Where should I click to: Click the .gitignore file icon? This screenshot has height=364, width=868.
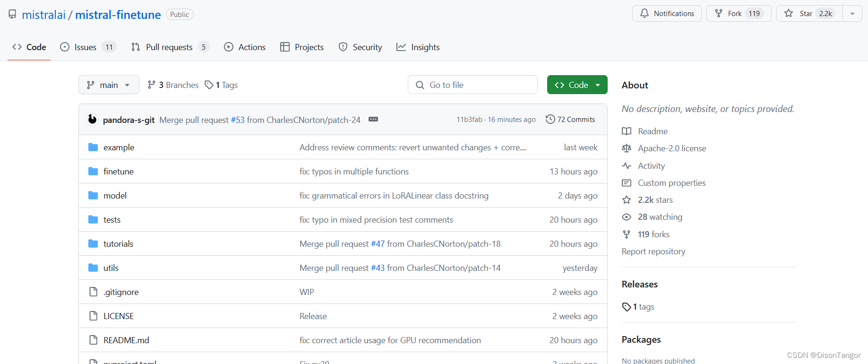tap(93, 292)
